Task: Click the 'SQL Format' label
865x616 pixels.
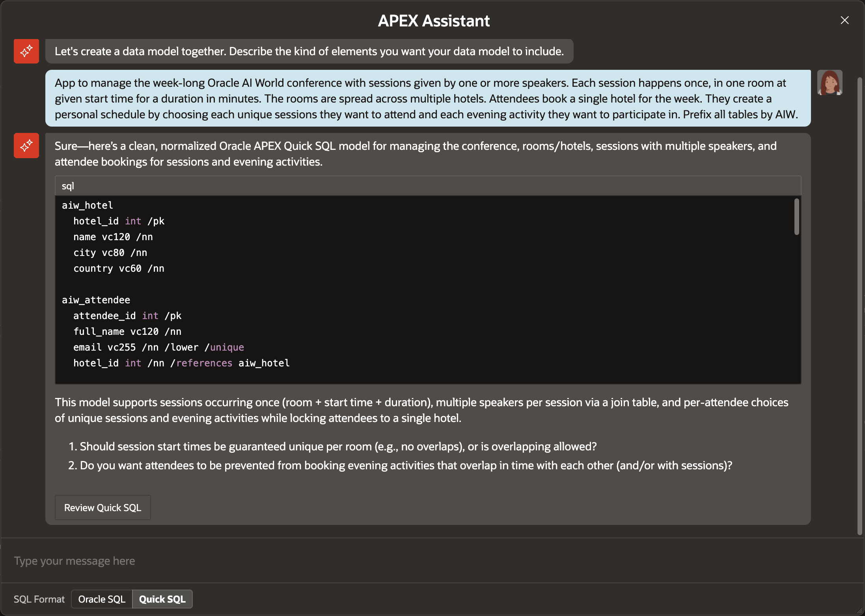Action: [39, 599]
